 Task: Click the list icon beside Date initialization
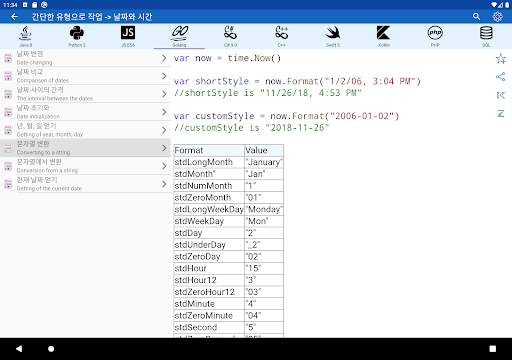(8, 112)
